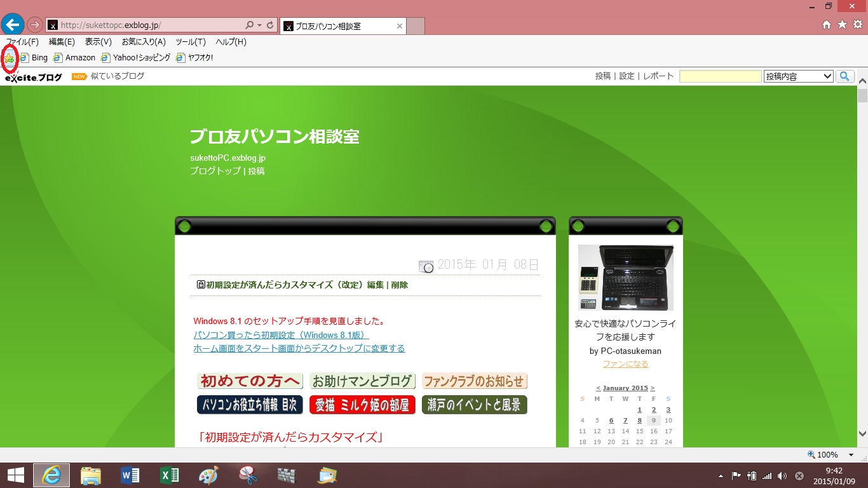This screenshot has height=488, width=868.
Task: Launch Word from the taskbar
Action: pyautogui.click(x=130, y=475)
